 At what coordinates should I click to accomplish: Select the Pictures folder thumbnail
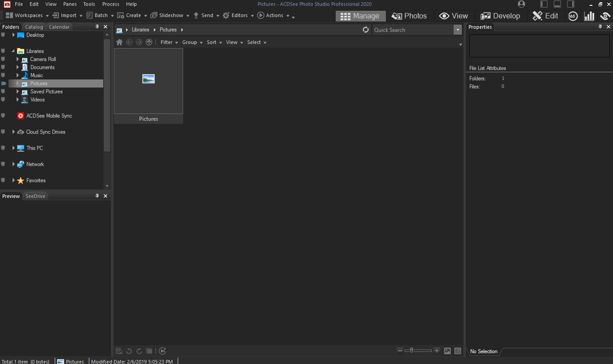point(149,86)
